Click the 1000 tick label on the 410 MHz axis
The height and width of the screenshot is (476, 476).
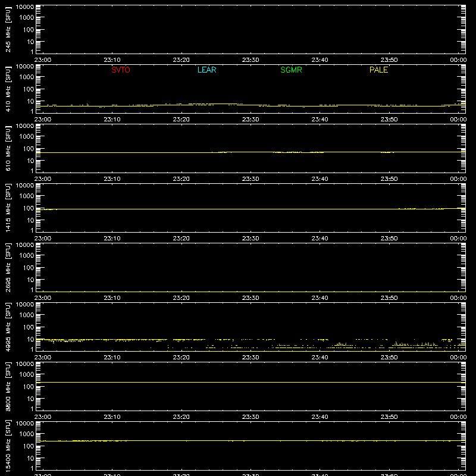click(27, 77)
